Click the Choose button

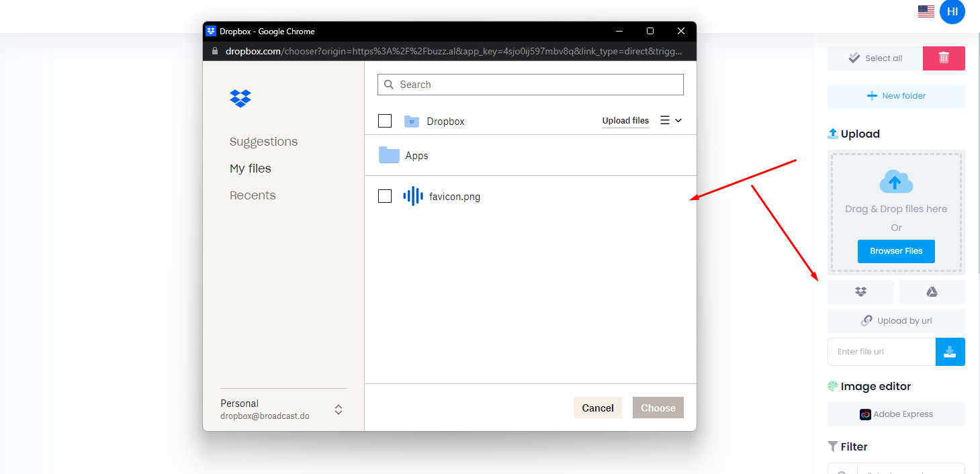[658, 408]
